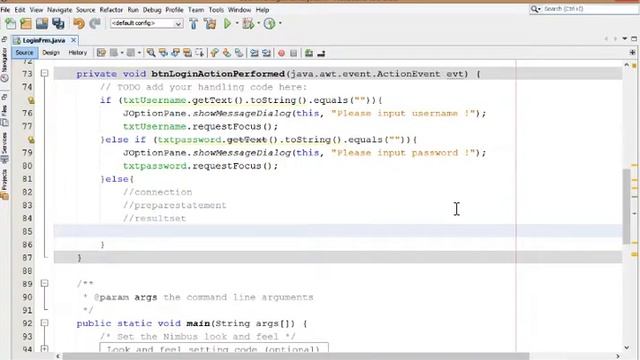Image resolution: width=640 pixels, height=360 pixels.
Task: Undo the last edit with the orange arrow
Action: tap(79, 24)
